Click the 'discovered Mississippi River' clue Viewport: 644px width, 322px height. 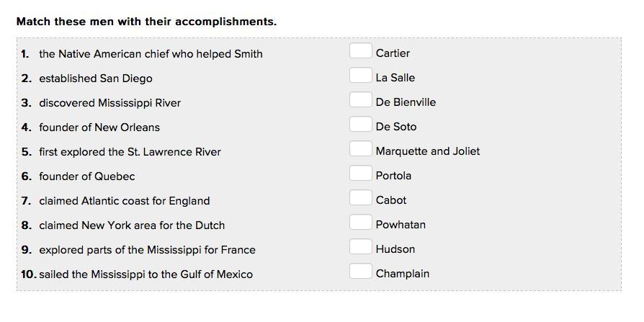coord(109,103)
